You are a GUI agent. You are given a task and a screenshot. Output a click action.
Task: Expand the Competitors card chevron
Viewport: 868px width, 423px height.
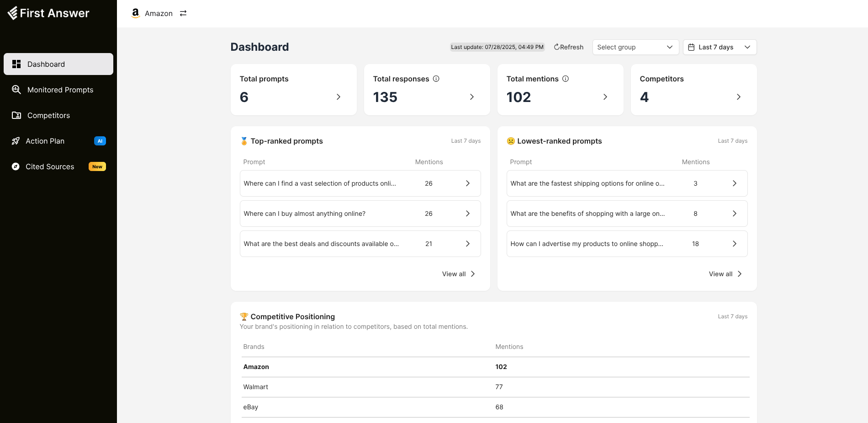tap(739, 97)
